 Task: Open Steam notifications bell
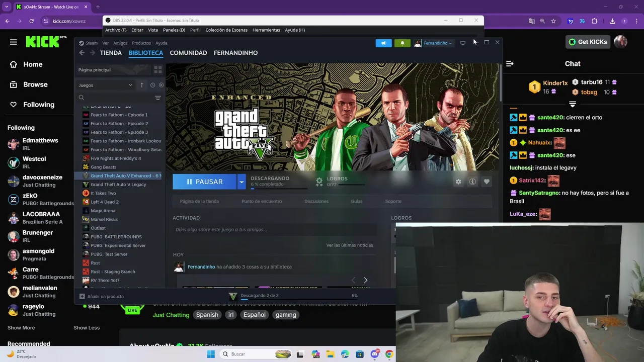(402, 43)
